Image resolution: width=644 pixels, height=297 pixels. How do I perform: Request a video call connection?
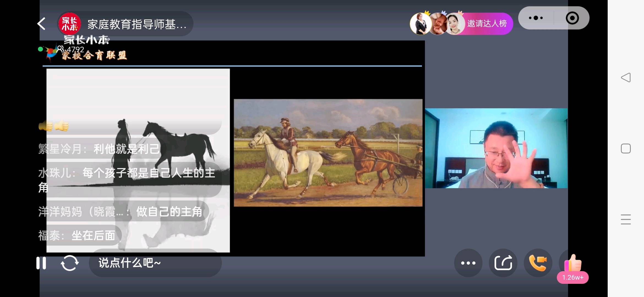pos(538,263)
